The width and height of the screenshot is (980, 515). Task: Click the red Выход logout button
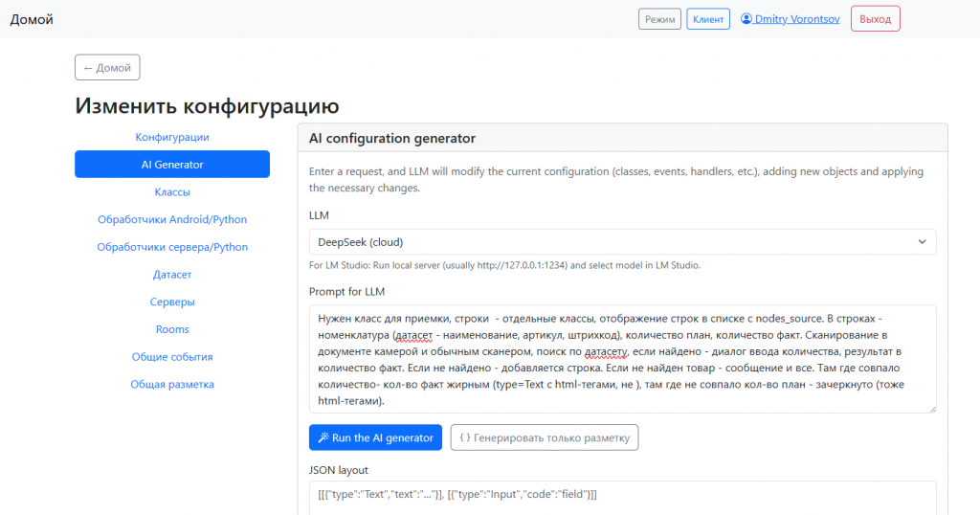click(875, 19)
